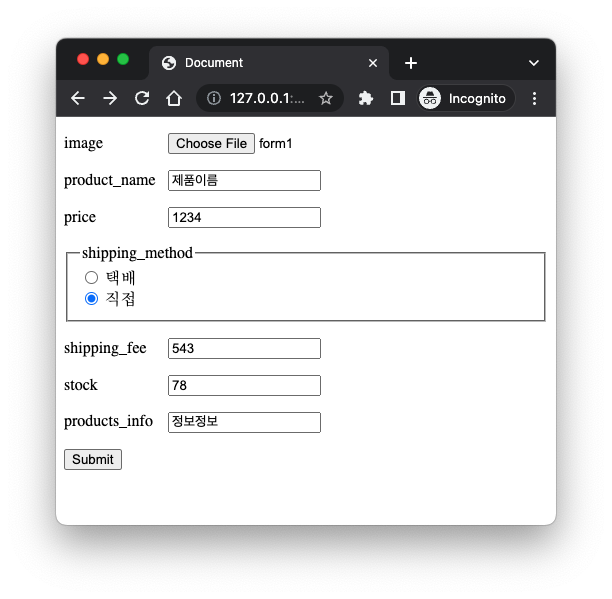This screenshot has width=612, height=599.
Task: Click the image label
Action: pyautogui.click(x=84, y=143)
